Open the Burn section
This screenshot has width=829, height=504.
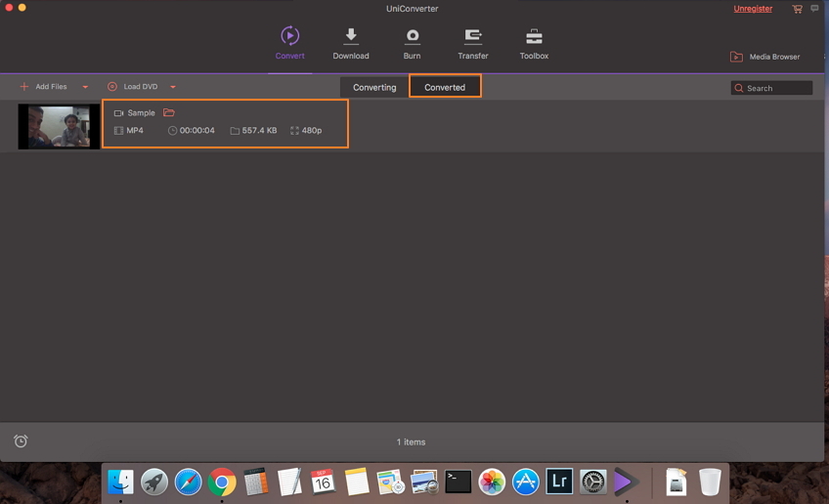(x=412, y=43)
